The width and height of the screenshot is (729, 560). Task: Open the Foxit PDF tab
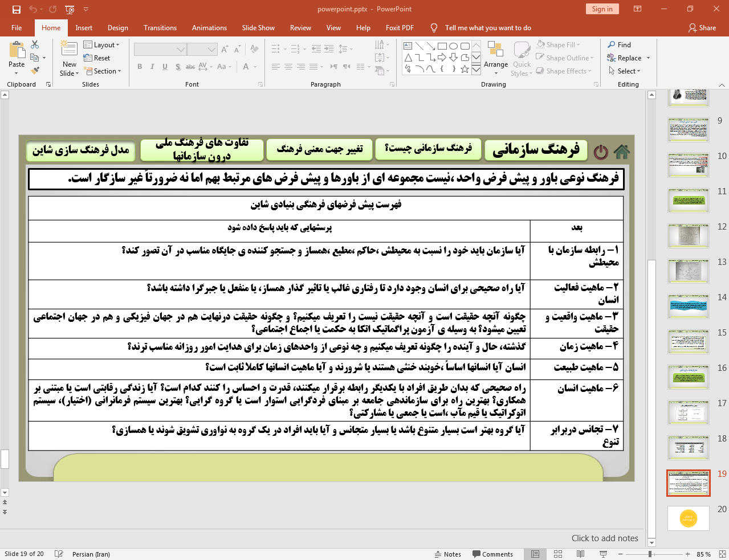(x=400, y=28)
